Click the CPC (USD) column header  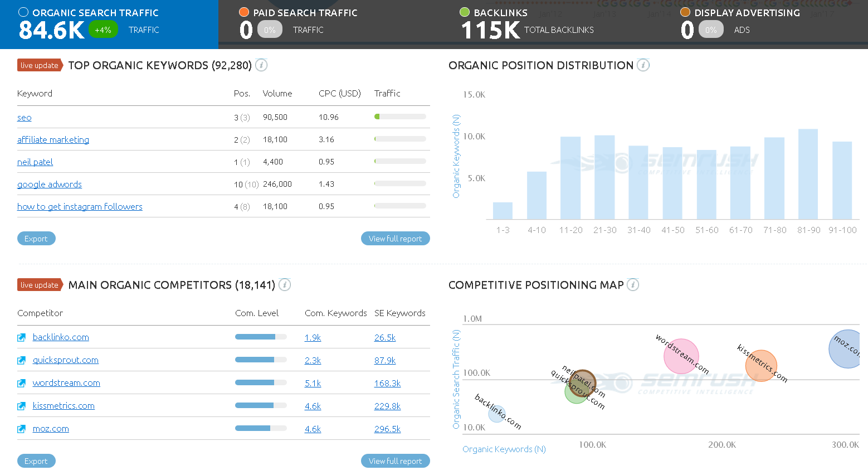tap(340, 94)
